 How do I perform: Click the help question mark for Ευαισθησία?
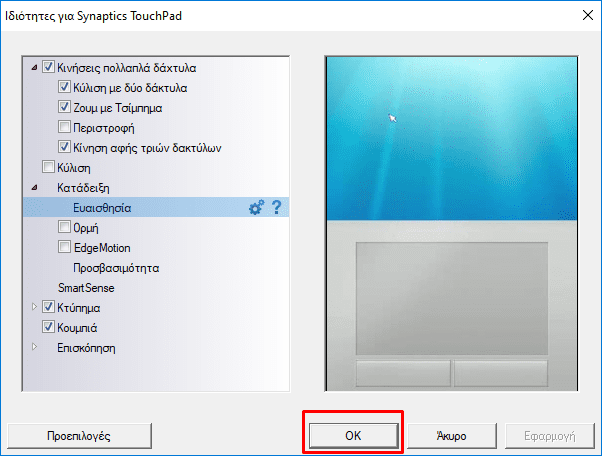click(276, 208)
